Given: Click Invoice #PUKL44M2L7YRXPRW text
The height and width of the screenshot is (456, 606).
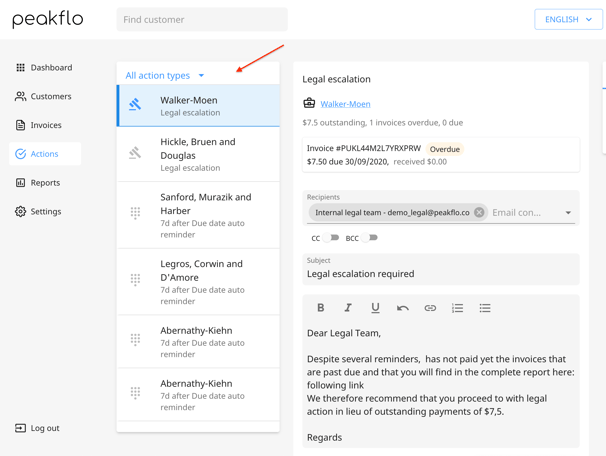Looking at the screenshot, I should [x=364, y=148].
